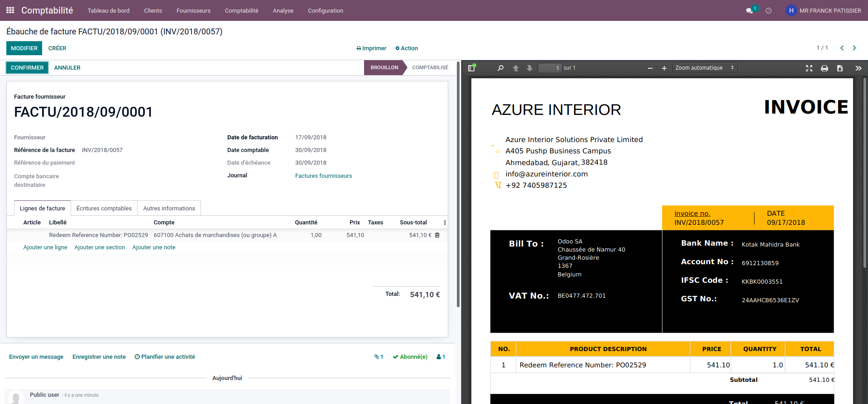Screen dimensions: 868x404
Task: Show followers count icon
Action: tap(441, 357)
